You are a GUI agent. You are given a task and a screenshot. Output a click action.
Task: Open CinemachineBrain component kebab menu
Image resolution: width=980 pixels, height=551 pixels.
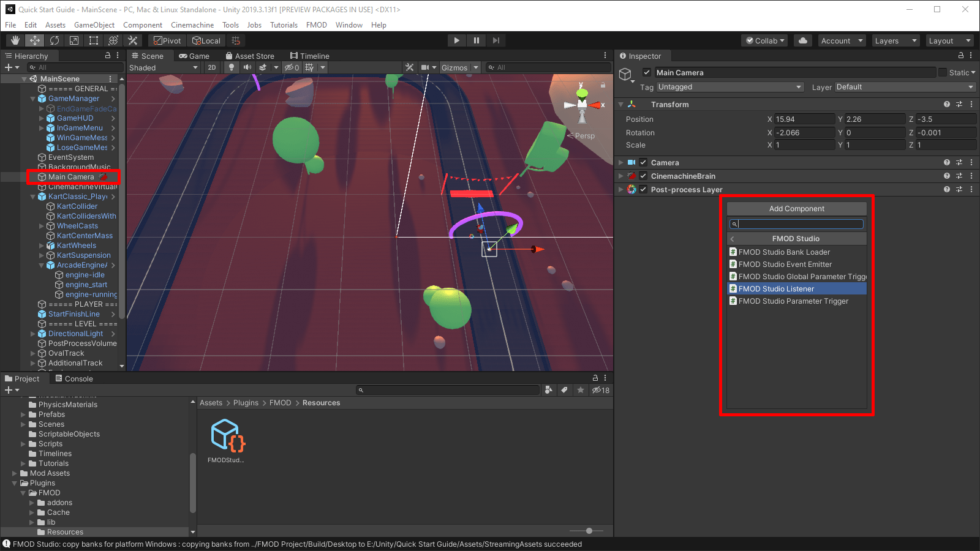pyautogui.click(x=971, y=176)
